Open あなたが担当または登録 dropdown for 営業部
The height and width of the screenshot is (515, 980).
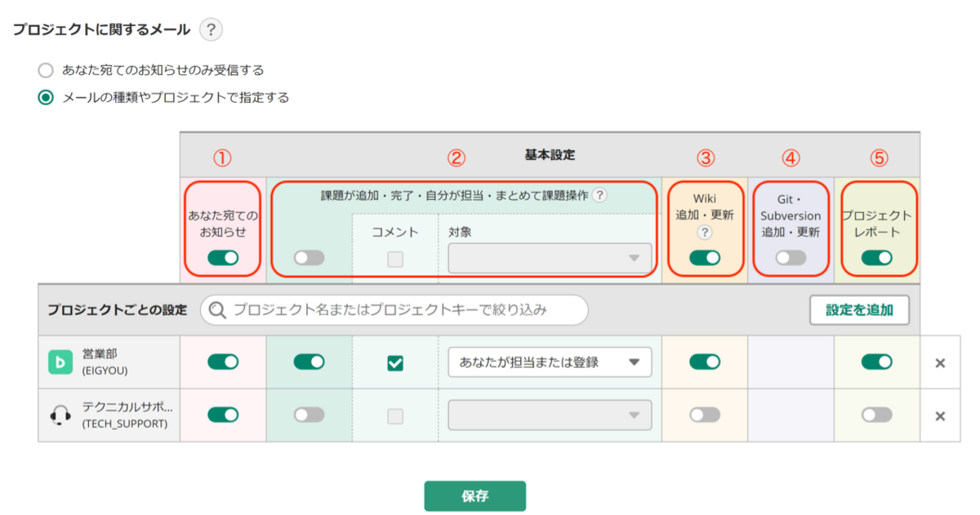(550, 362)
